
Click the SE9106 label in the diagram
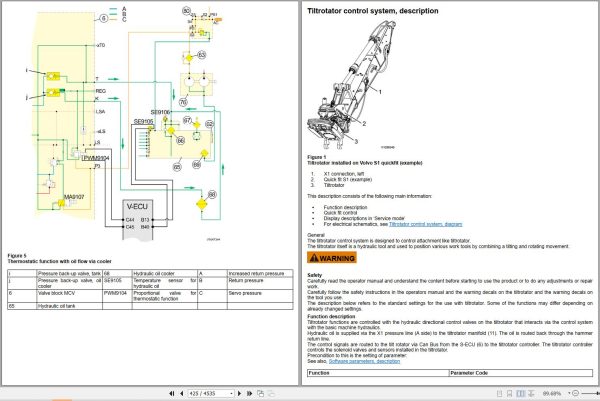point(160,112)
